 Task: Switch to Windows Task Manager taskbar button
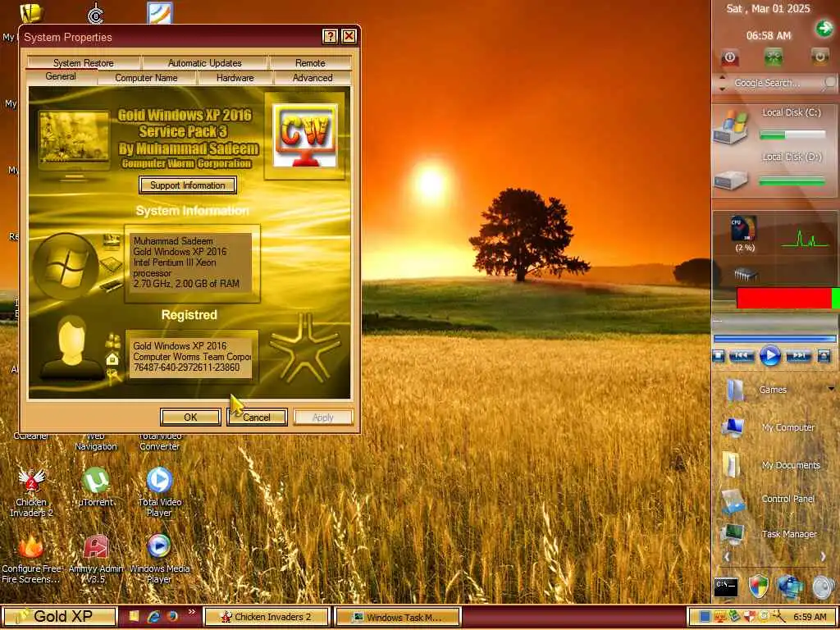398,617
